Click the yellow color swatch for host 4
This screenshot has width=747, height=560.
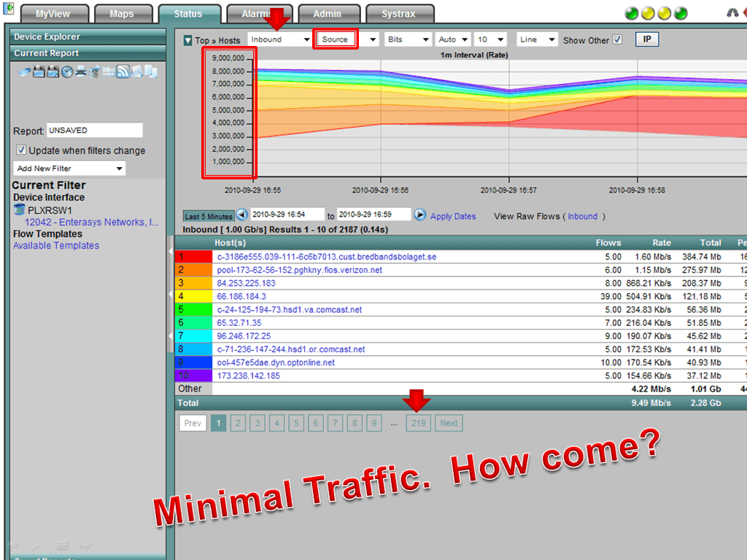194,296
